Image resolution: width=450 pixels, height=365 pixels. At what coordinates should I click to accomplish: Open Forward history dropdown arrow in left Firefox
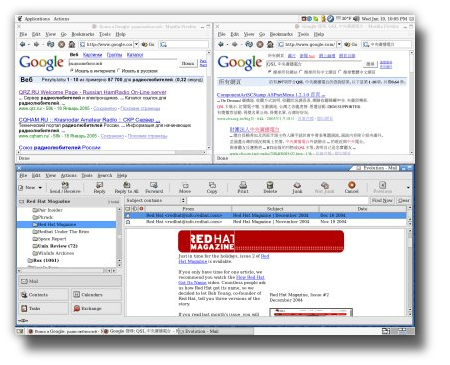[42, 44]
